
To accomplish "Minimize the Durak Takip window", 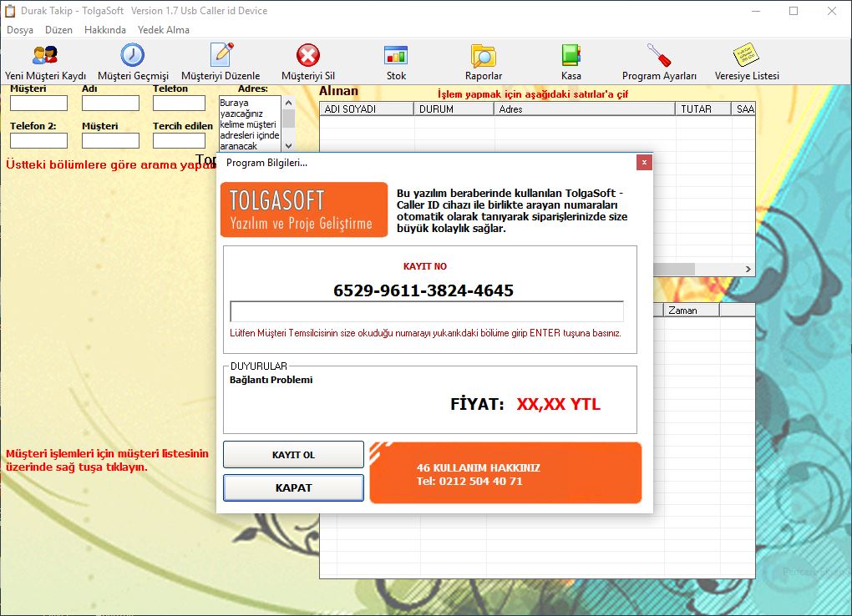I will point(755,11).
